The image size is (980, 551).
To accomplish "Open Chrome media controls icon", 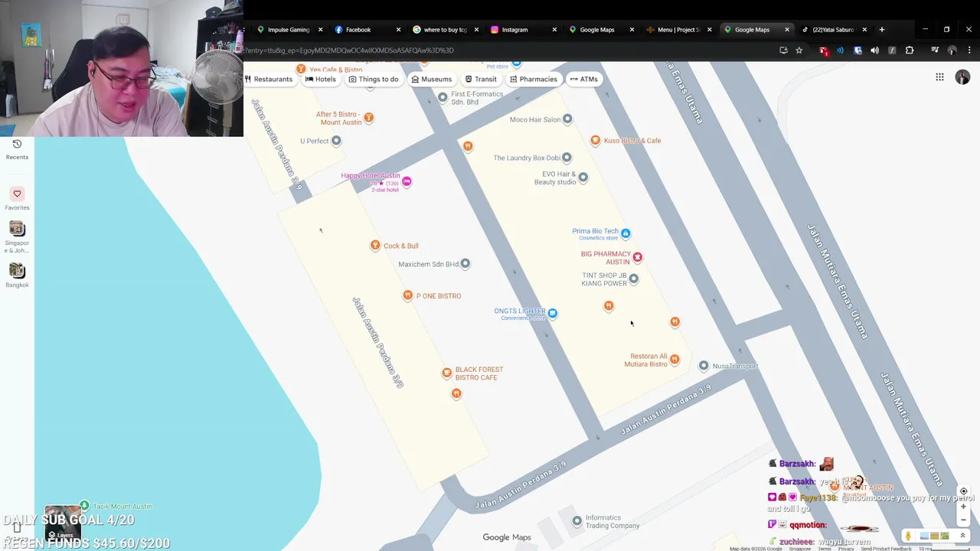I will pos(935,51).
